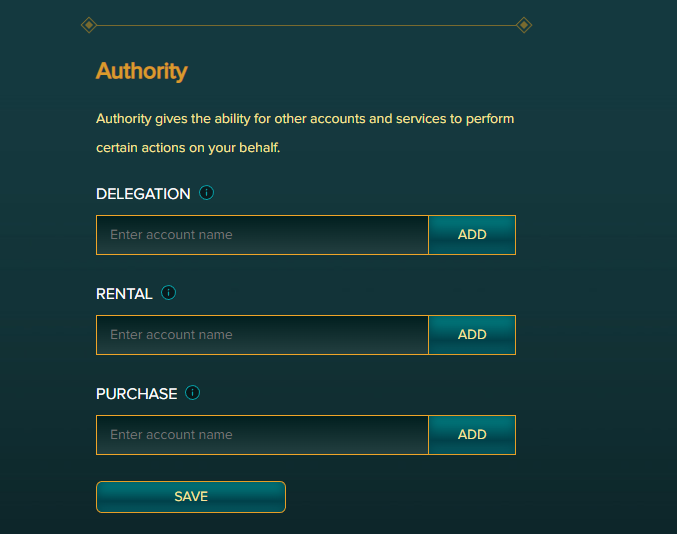Click the DELEGATION label text
Image resolution: width=677 pixels, height=534 pixels.
pos(143,194)
